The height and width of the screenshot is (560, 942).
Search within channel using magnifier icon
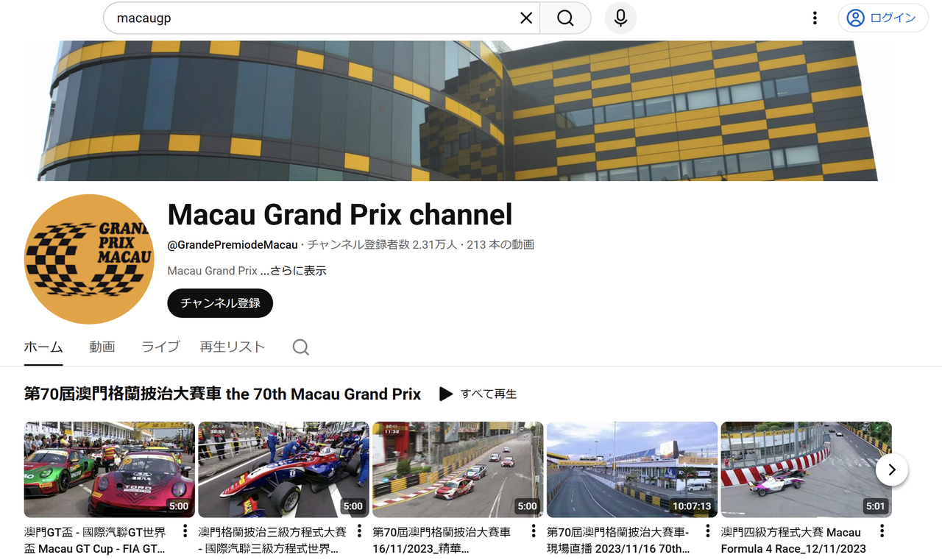301,347
